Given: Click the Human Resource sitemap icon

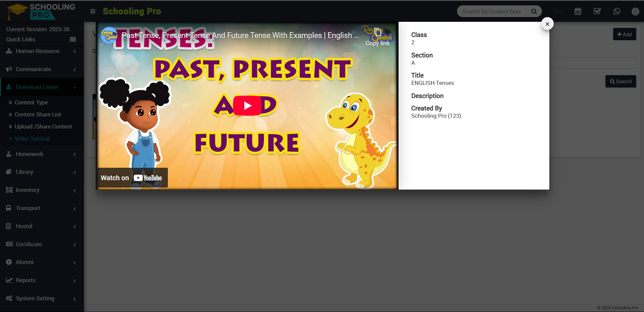Looking at the screenshot, I should point(9,51).
